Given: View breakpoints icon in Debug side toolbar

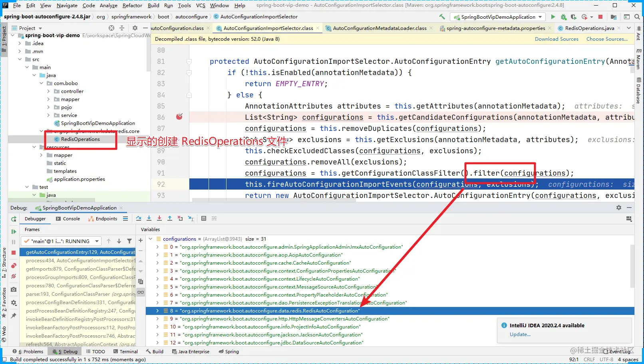Looking at the screenshot, I should (14, 266).
